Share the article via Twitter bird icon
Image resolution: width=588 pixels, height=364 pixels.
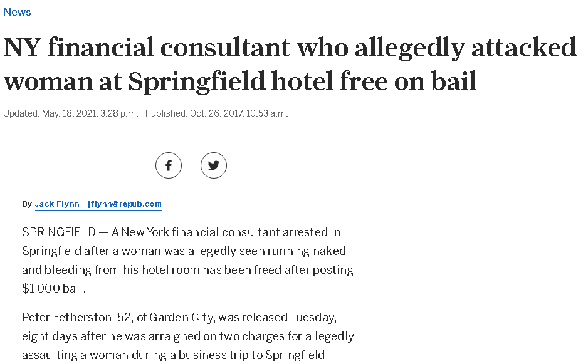pos(213,165)
